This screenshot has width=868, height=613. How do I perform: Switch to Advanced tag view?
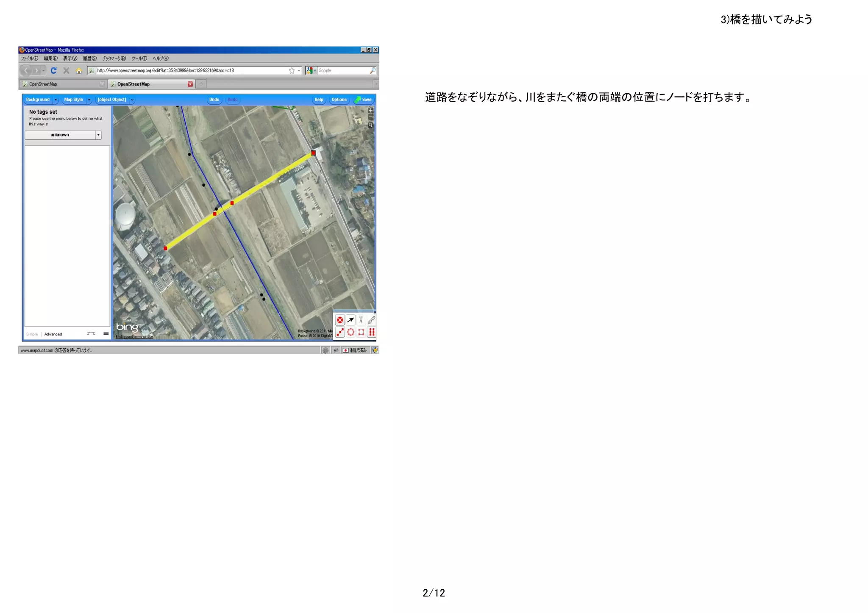[53, 334]
